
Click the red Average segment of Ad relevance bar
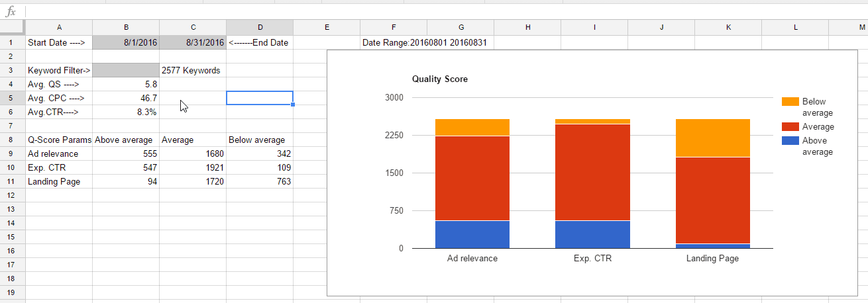pos(472,178)
